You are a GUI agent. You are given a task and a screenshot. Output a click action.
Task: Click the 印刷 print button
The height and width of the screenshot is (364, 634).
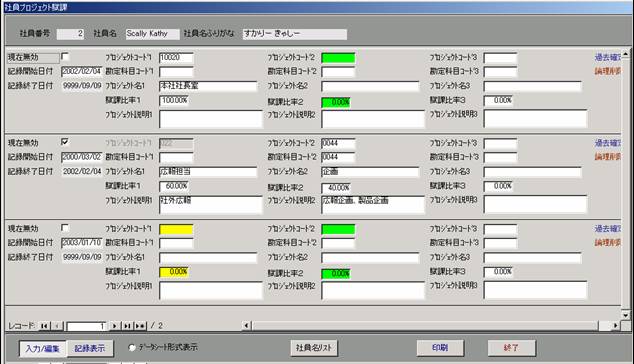click(x=440, y=348)
